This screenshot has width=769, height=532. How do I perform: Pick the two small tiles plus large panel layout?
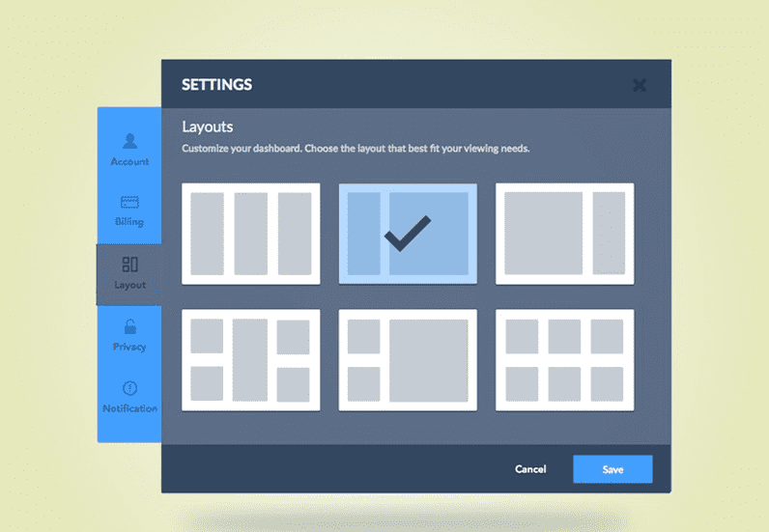pos(408,360)
